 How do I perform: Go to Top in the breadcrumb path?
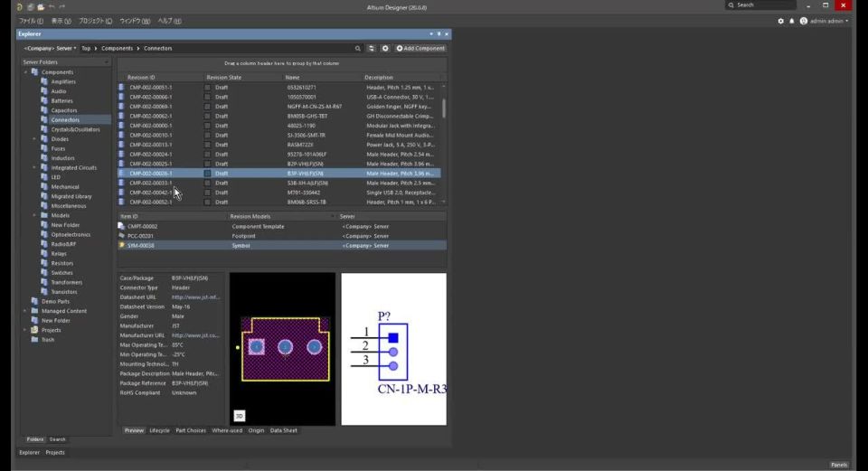click(x=86, y=48)
